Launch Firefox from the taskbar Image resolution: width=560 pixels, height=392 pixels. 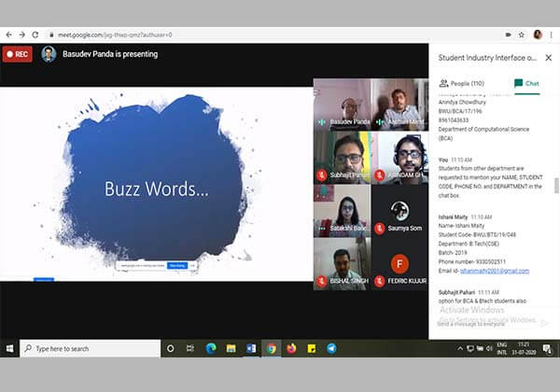291,348
